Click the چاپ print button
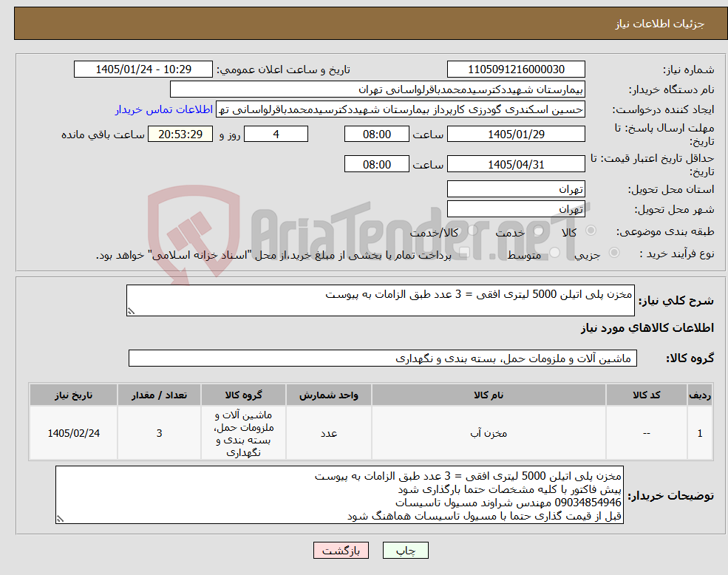Viewport: 728px width, 575px height. pos(405,551)
